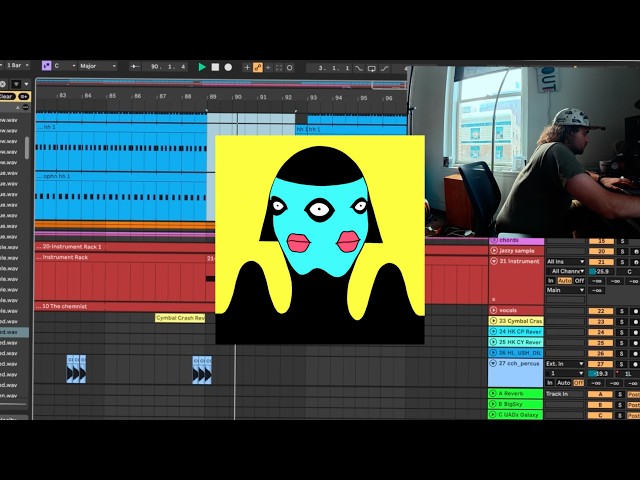
Task: Toggle the orange Automation Arm icon
Action: point(258,67)
